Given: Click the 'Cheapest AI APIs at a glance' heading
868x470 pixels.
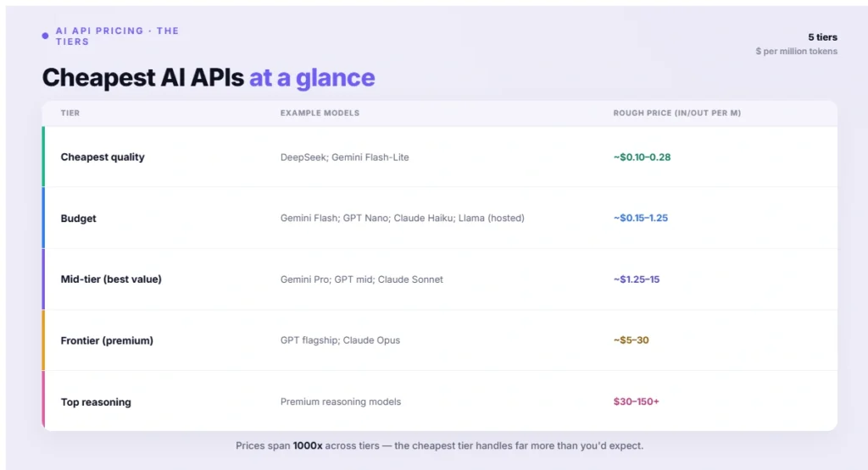Looking at the screenshot, I should coord(209,77).
